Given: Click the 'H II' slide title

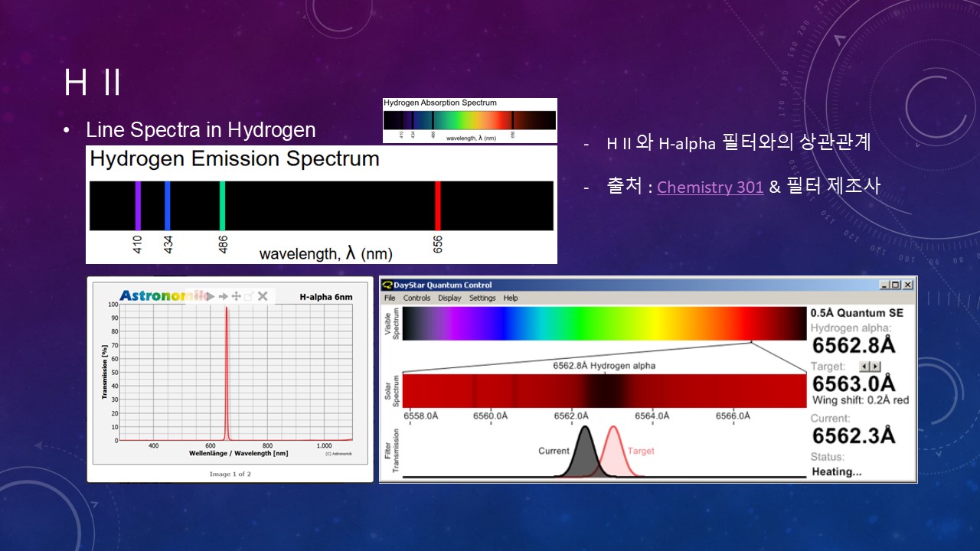Looking at the screenshot, I should point(93,82).
